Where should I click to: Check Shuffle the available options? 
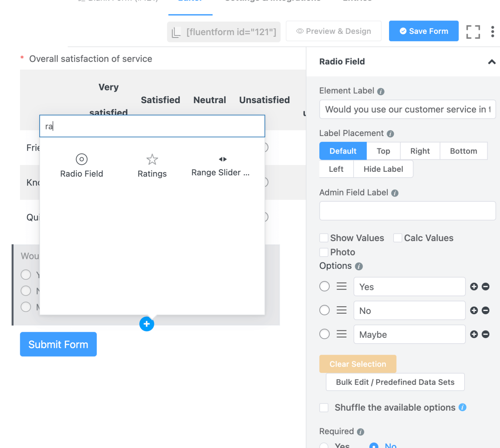[324, 407]
